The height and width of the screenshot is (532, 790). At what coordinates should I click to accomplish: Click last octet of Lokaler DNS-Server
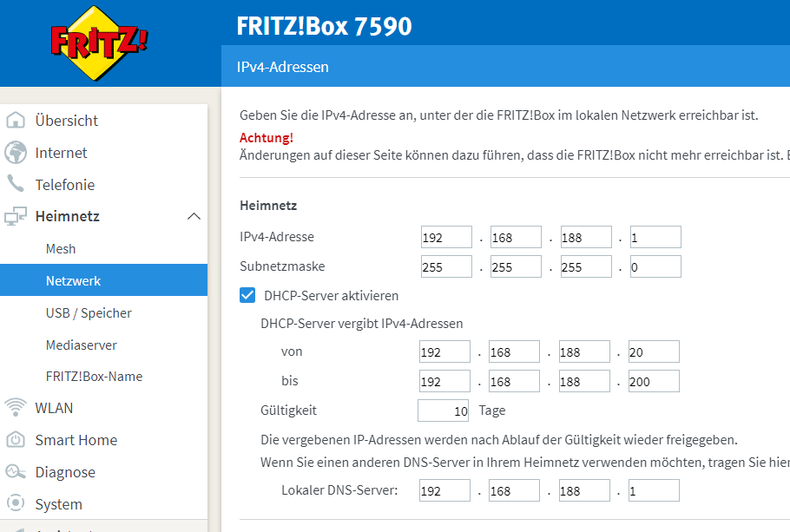(x=654, y=490)
